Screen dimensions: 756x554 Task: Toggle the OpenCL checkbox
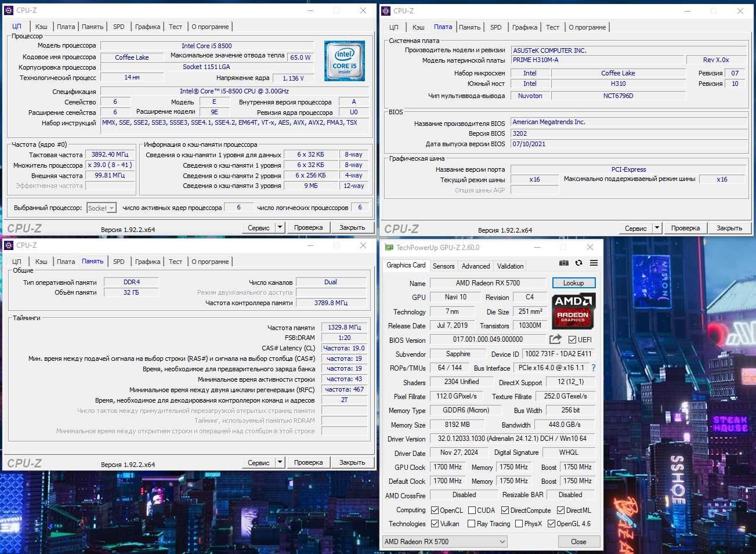435,510
